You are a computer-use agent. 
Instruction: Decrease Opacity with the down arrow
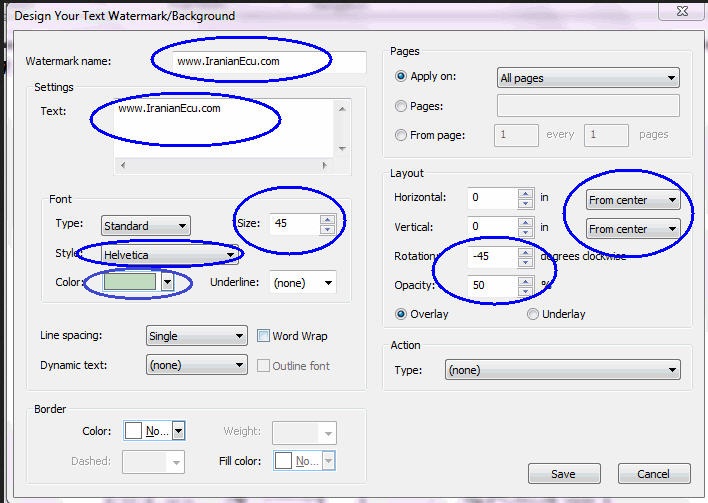click(x=525, y=291)
